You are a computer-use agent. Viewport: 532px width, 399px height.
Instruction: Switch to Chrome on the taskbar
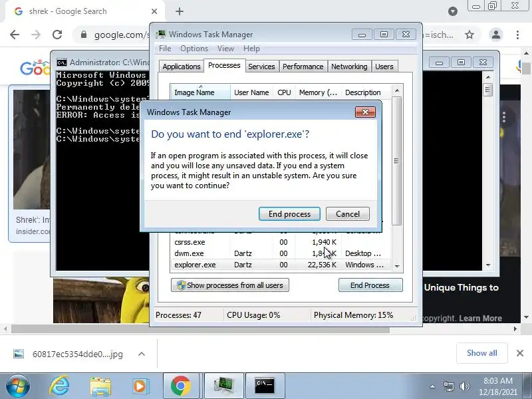click(180, 386)
